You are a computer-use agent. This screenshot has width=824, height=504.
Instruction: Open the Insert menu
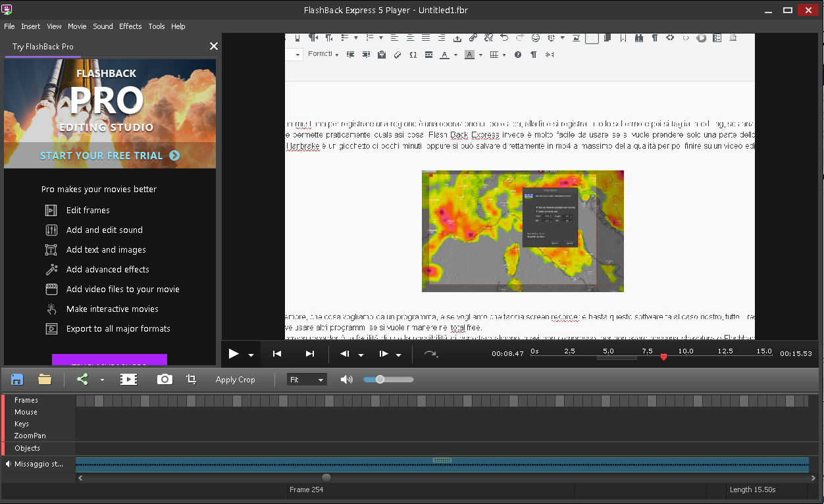tap(30, 26)
